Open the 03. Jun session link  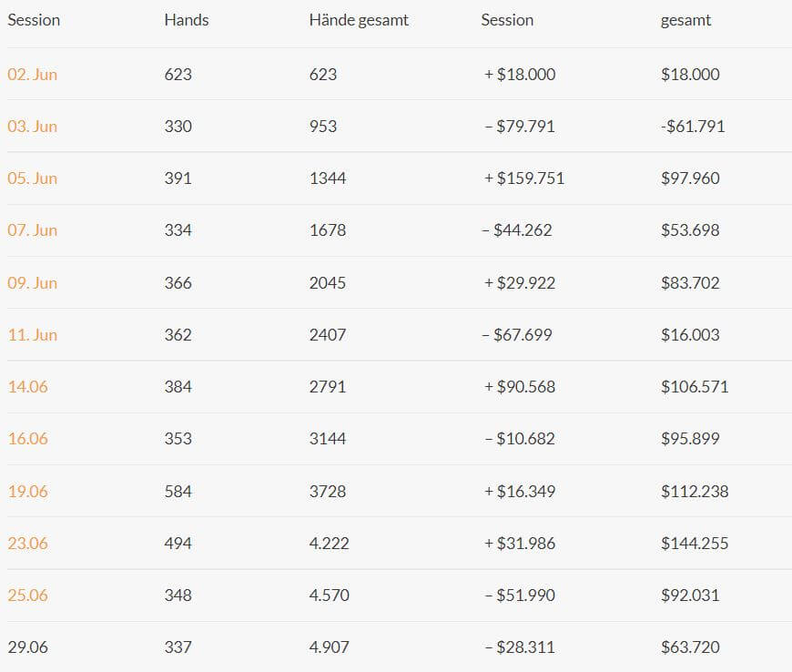pyautogui.click(x=33, y=127)
